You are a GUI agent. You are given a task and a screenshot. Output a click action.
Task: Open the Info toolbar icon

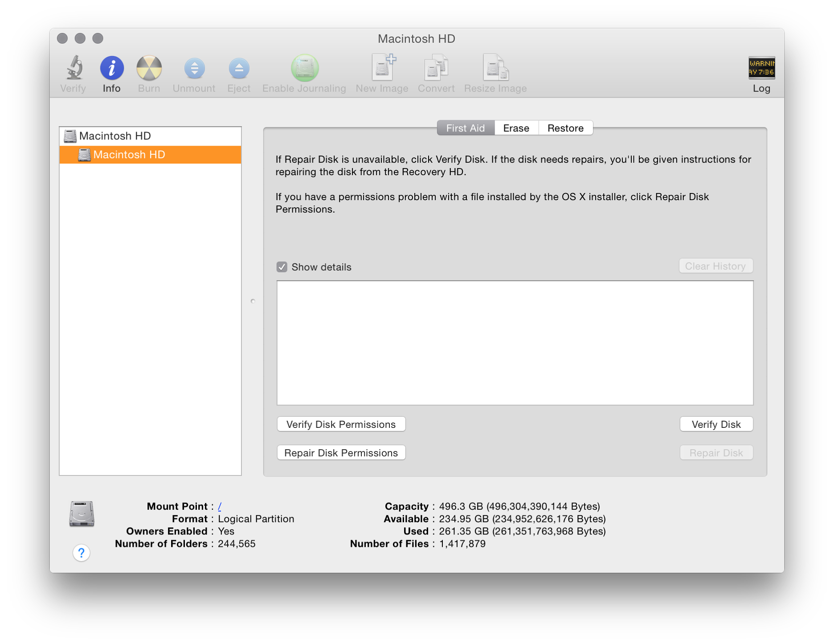(111, 68)
